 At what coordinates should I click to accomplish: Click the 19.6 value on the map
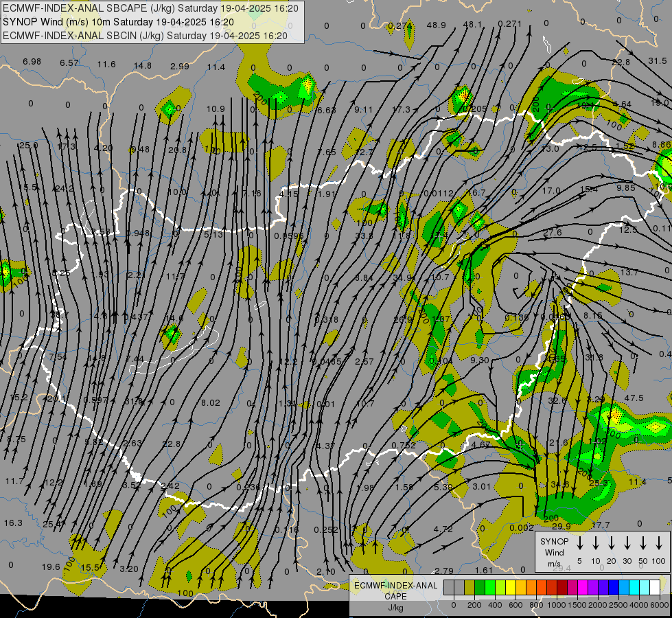click(51, 567)
